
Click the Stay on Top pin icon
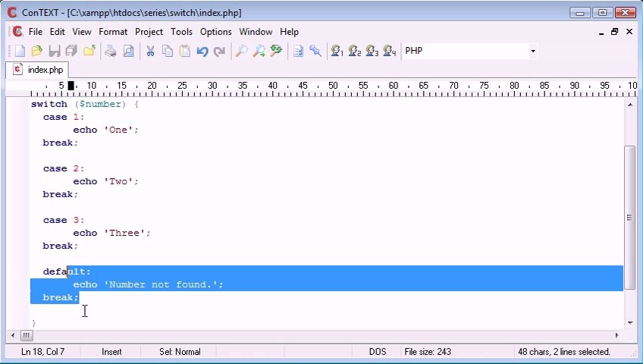315,52
